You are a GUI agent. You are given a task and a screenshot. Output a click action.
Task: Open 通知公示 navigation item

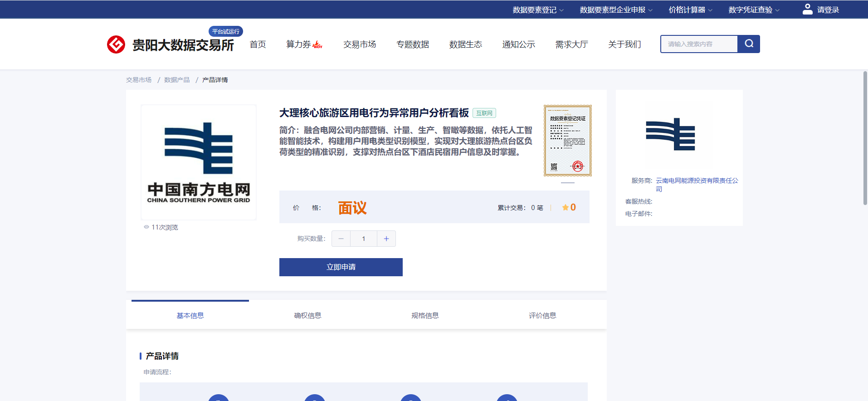(519, 44)
